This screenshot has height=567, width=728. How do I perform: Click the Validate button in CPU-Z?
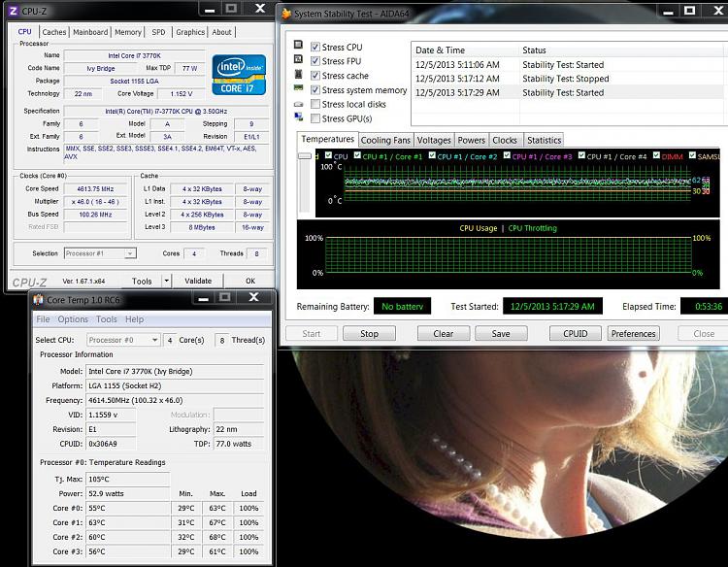[x=198, y=281]
